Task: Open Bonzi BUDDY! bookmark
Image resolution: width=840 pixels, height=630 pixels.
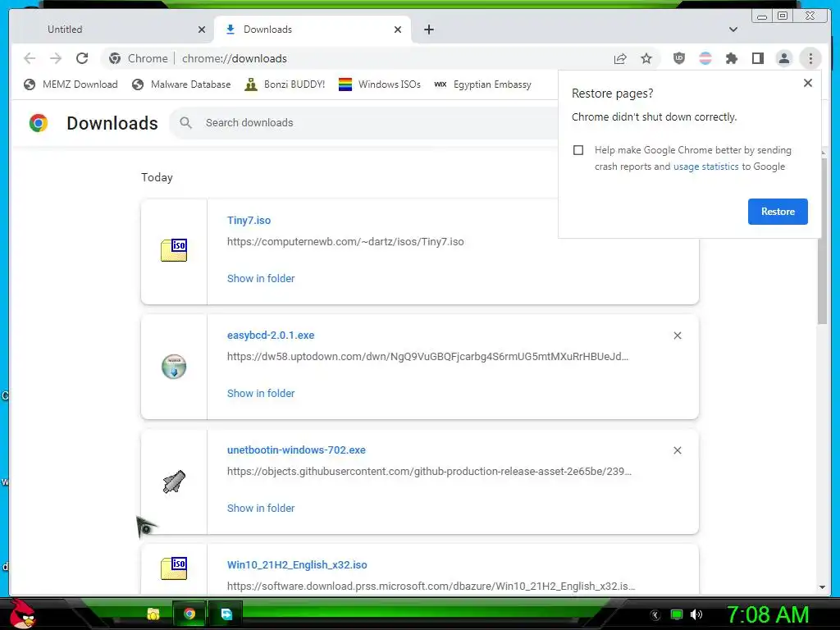Action: (285, 84)
